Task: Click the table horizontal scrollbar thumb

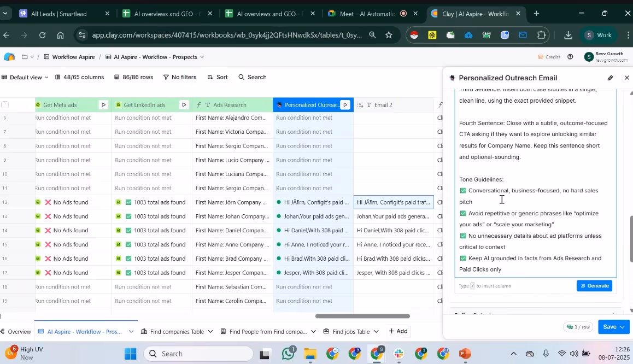Action: 362,316
